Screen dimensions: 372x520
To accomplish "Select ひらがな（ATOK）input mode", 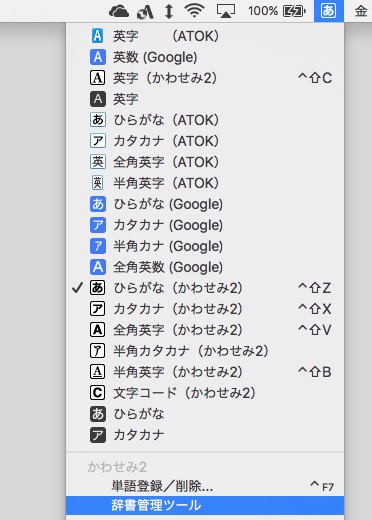I will 205,120.
